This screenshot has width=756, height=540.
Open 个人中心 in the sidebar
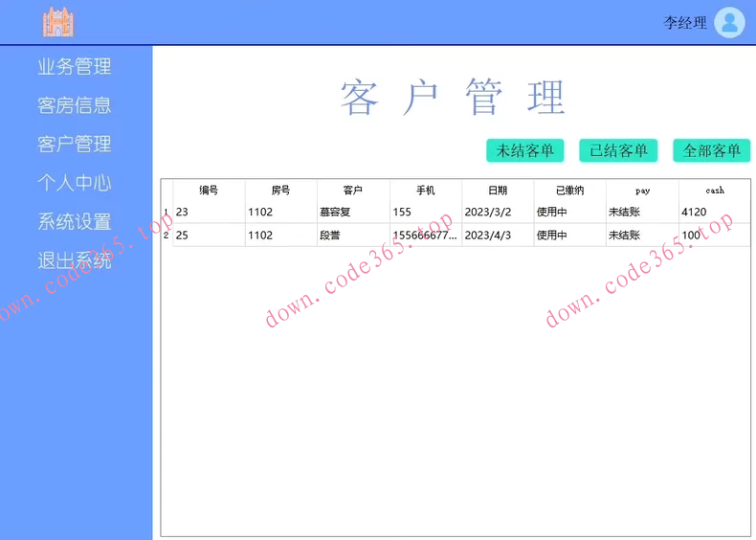click(x=75, y=183)
